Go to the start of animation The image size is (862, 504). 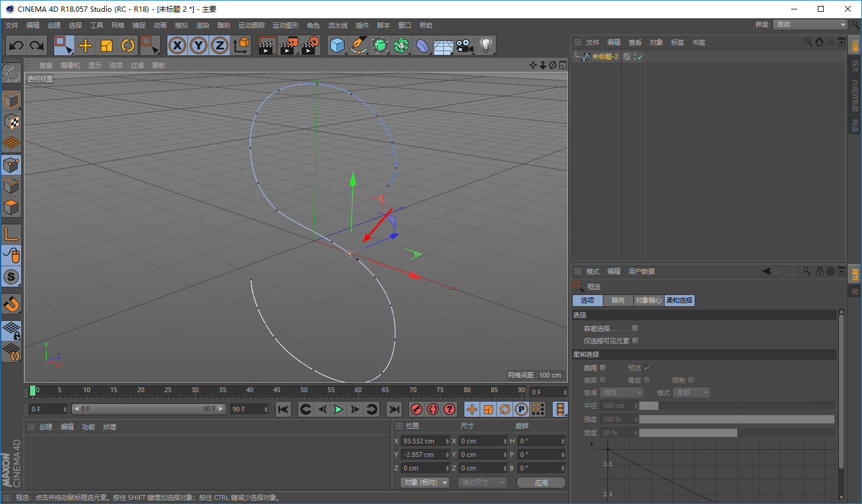click(283, 409)
